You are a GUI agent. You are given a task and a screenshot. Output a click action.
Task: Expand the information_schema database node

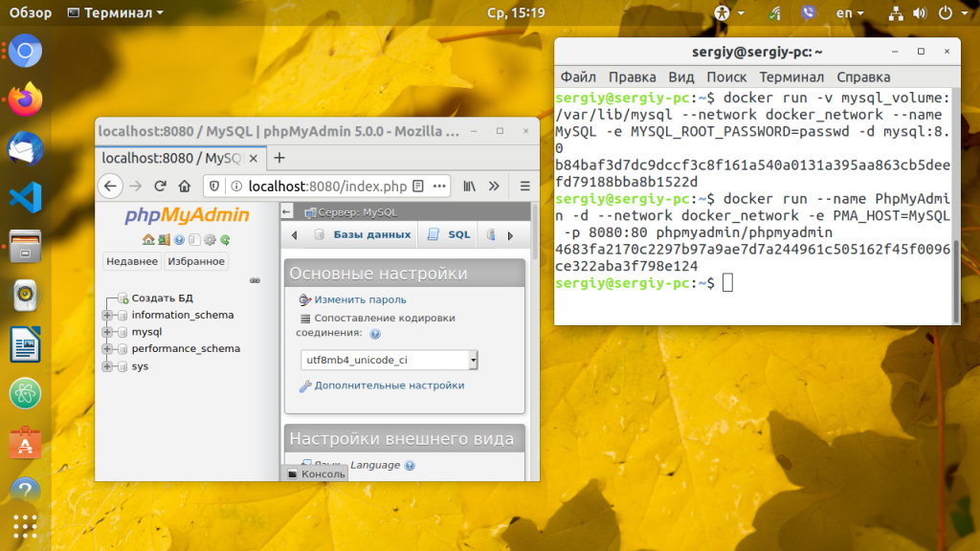107,315
